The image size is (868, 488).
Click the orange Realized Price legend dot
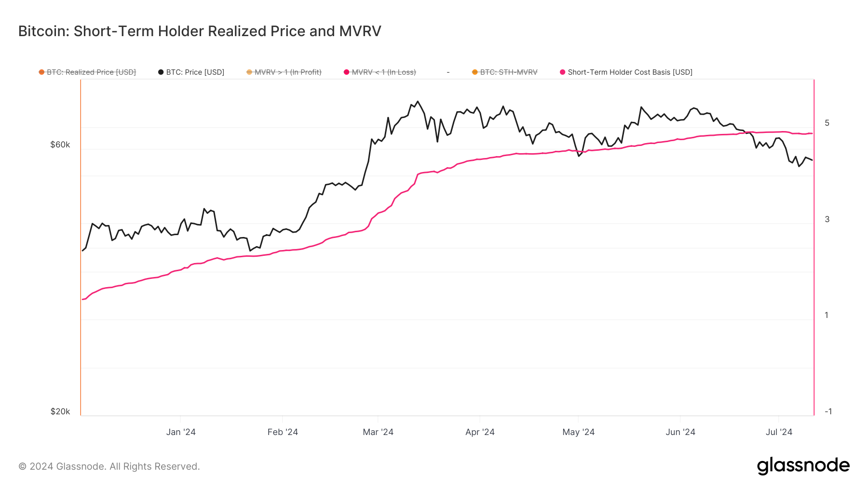pyautogui.click(x=41, y=72)
